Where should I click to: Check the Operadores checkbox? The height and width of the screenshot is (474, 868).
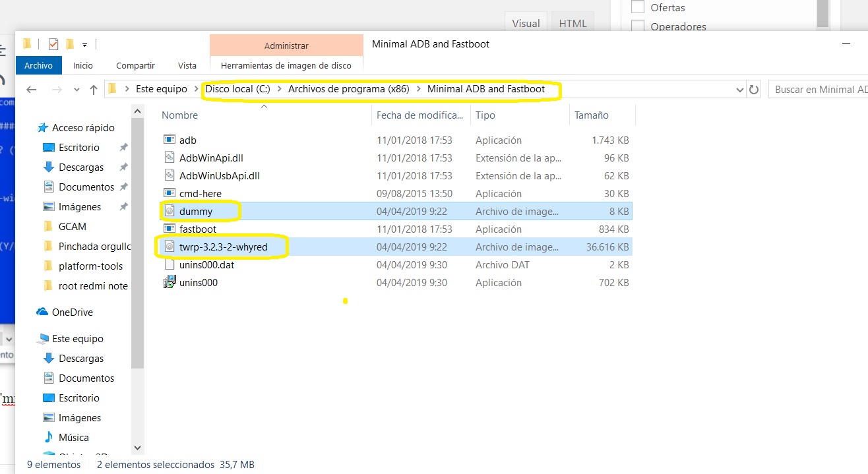(x=638, y=27)
